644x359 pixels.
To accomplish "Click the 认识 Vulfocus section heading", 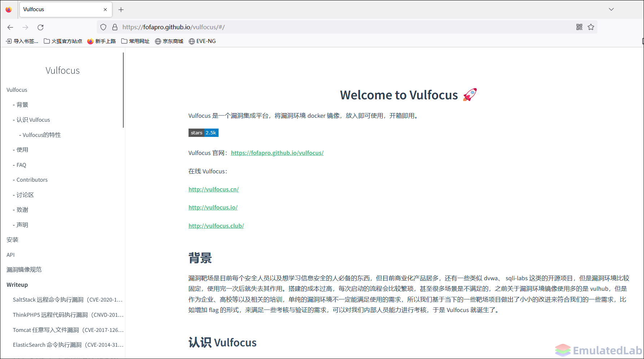I will tap(222, 342).
